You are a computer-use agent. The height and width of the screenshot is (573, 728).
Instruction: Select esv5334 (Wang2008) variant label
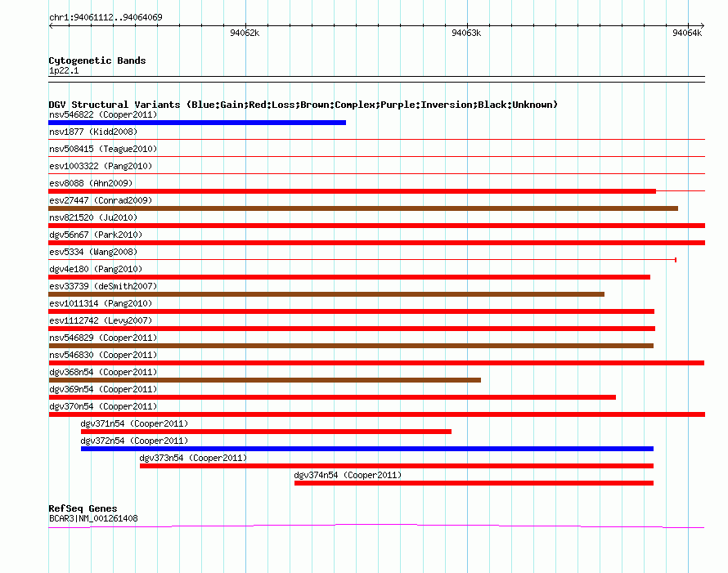93,252
